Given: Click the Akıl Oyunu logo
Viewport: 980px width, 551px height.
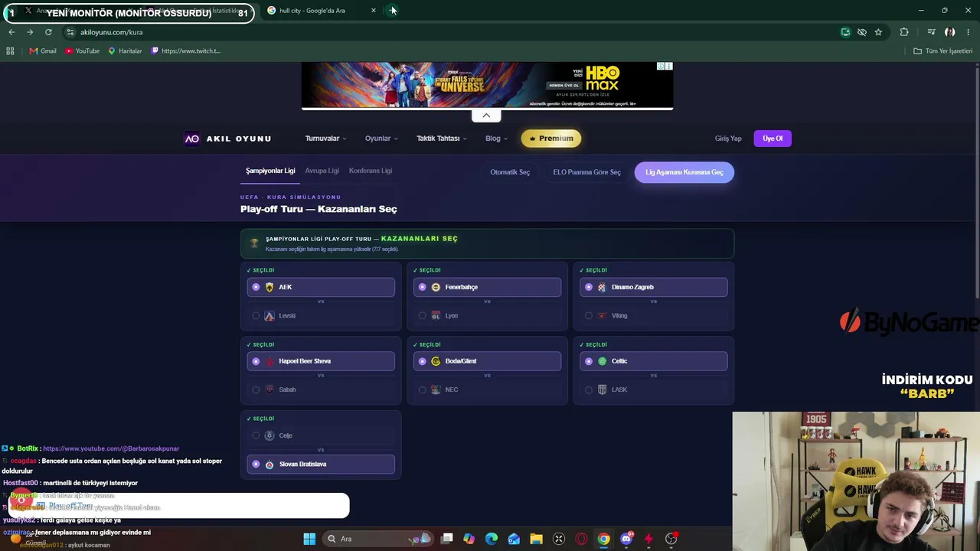Looking at the screenshot, I should pos(227,139).
